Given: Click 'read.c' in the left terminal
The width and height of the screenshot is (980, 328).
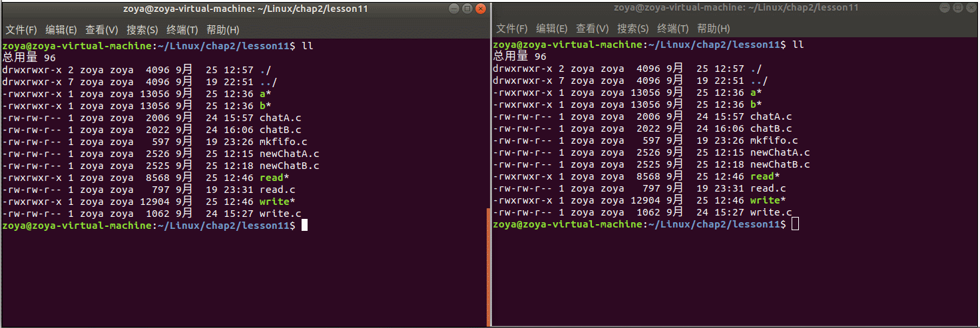Looking at the screenshot, I should click(x=278, y=190).
